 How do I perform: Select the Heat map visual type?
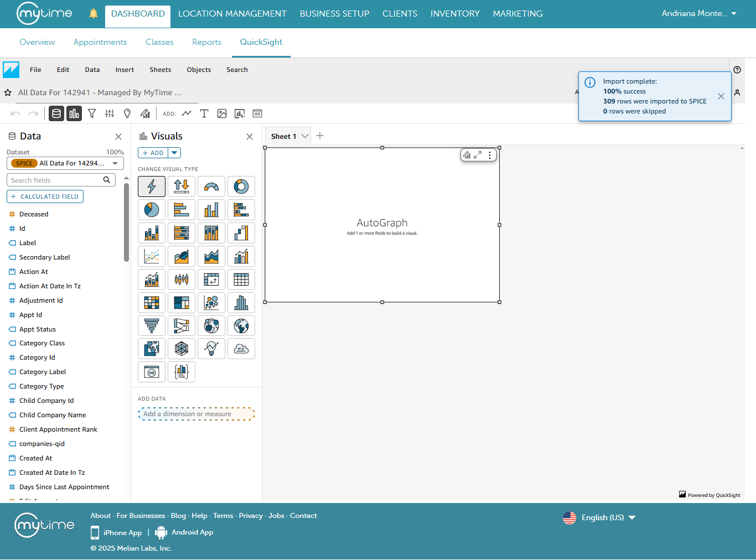point(152,303)
